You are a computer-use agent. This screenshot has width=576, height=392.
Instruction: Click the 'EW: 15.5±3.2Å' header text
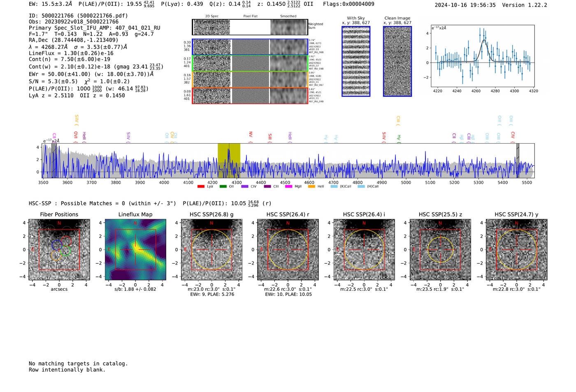51,4
